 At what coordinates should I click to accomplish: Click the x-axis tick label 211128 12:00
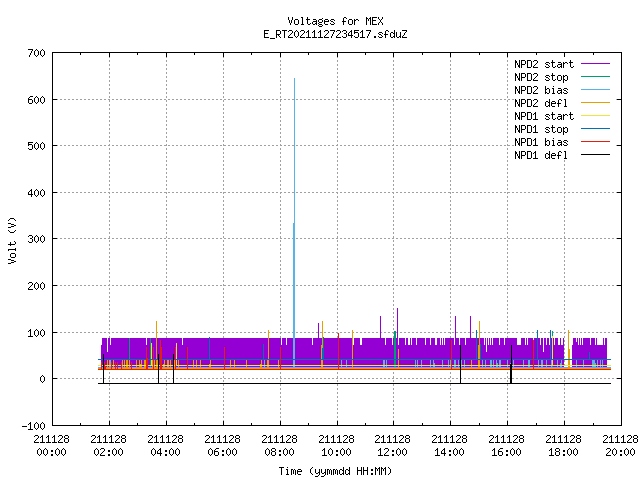tap(392, 446)
